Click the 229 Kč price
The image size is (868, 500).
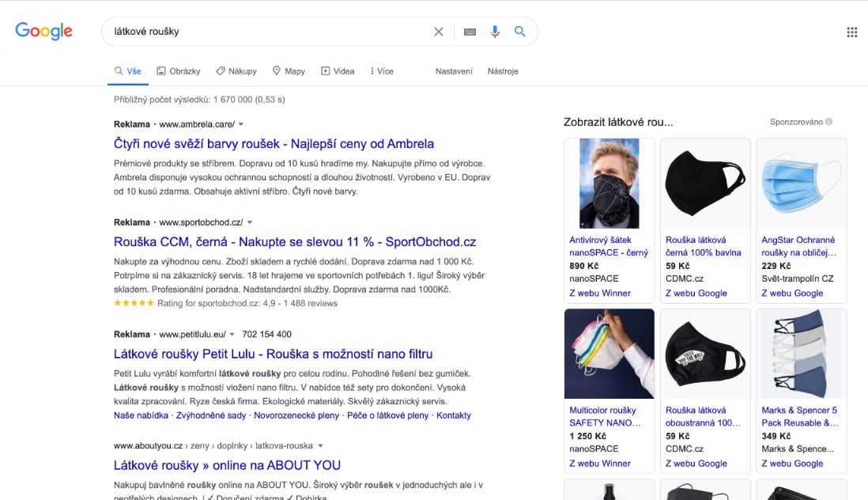[x=776, y=266]
